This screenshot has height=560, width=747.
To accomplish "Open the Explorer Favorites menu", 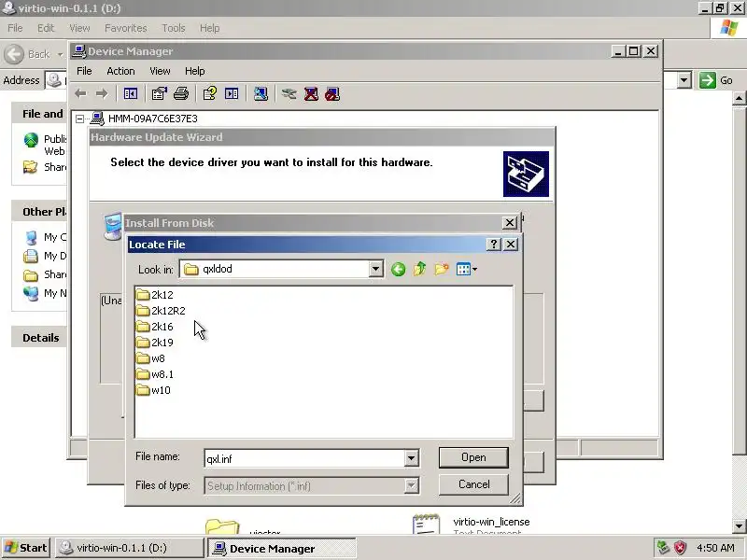I will [x=126, y=28].
